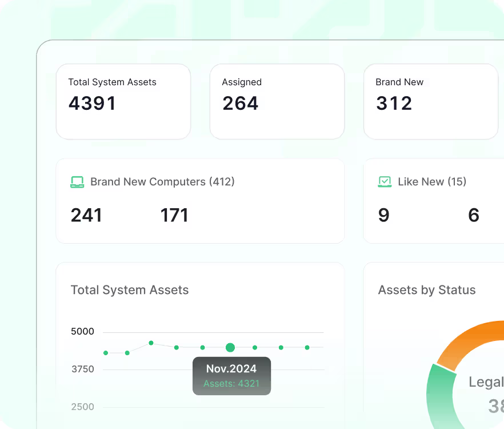The width and height of the screenshot is (504, 429).
Task: Click the Like New laptop checkmark icon
Action: coord(385,182)
